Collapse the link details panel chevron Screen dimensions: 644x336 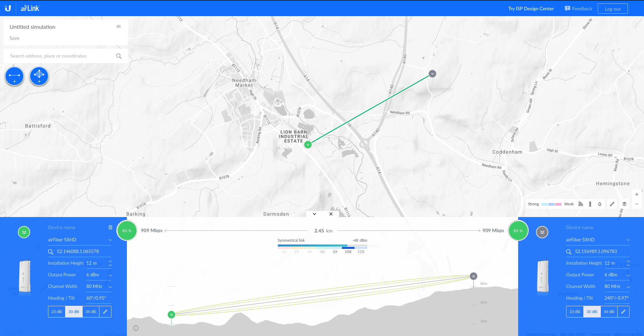(x=314, y=214)
